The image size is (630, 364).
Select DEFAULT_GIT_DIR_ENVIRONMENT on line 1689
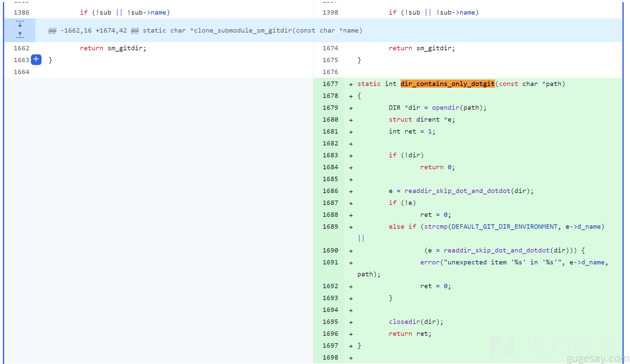pos(504,226)
